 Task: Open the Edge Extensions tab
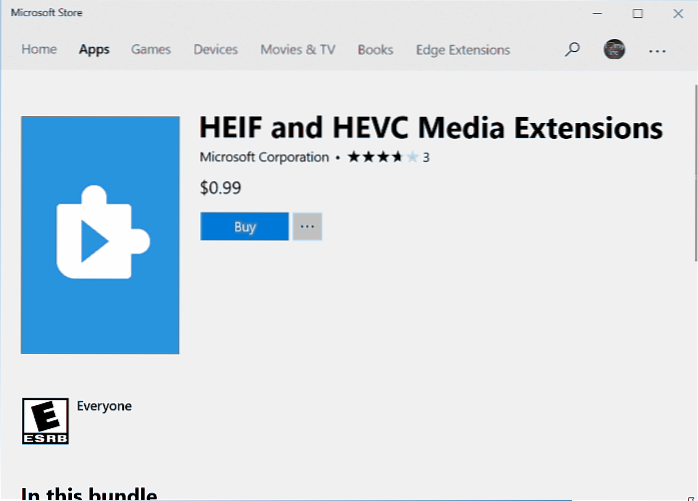[x=461, y=50]
